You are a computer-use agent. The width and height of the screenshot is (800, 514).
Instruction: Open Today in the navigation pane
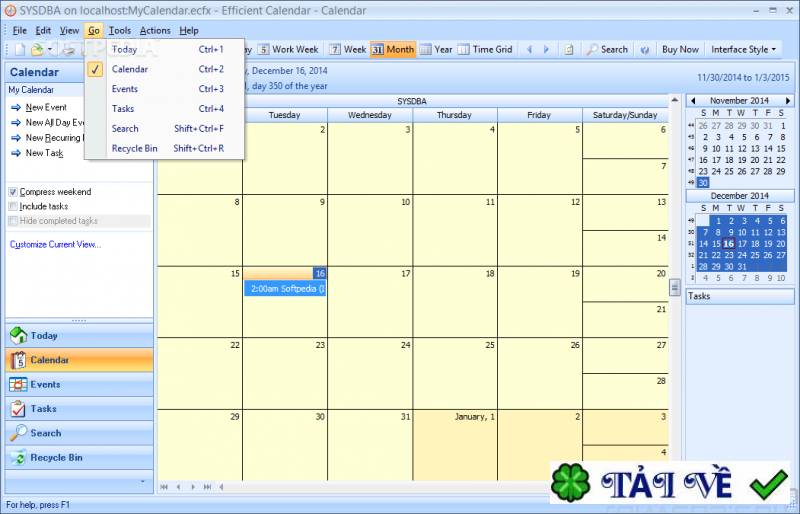79,336
